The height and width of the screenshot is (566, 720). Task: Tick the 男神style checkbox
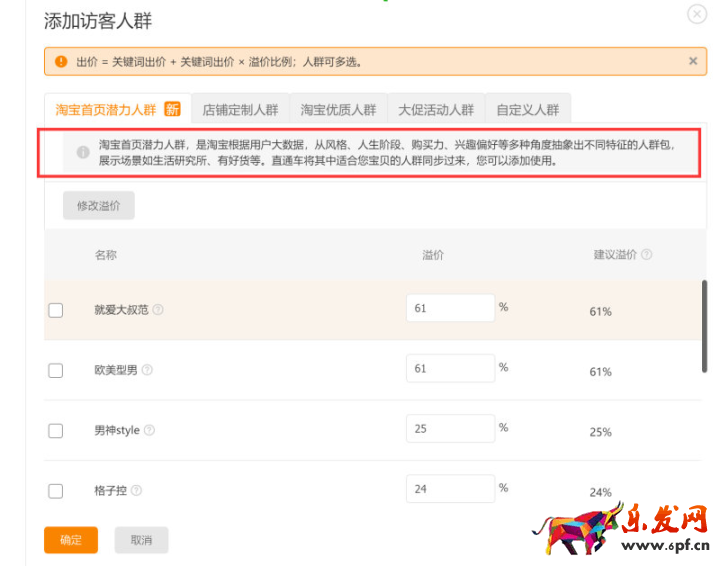click(56, 430)
